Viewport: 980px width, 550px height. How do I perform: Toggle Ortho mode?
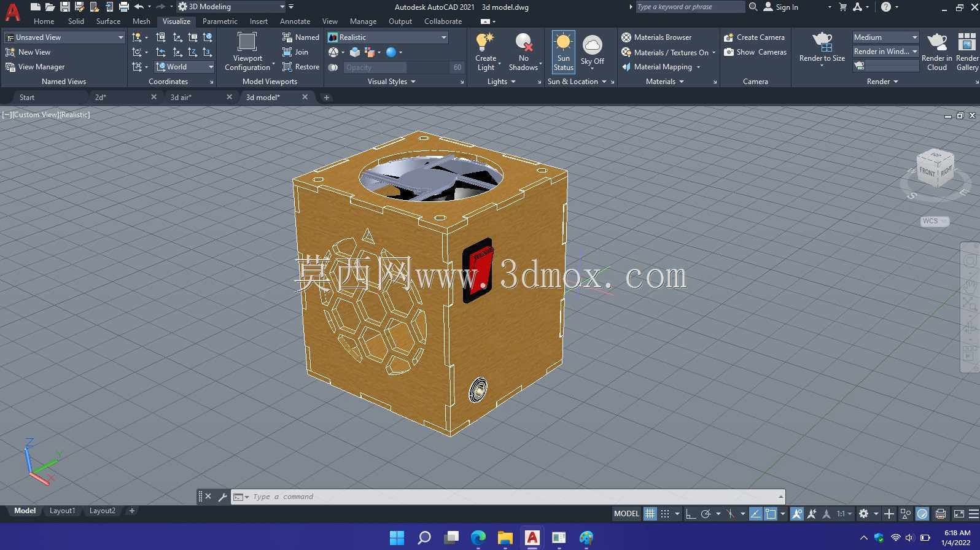coord(691,514)
